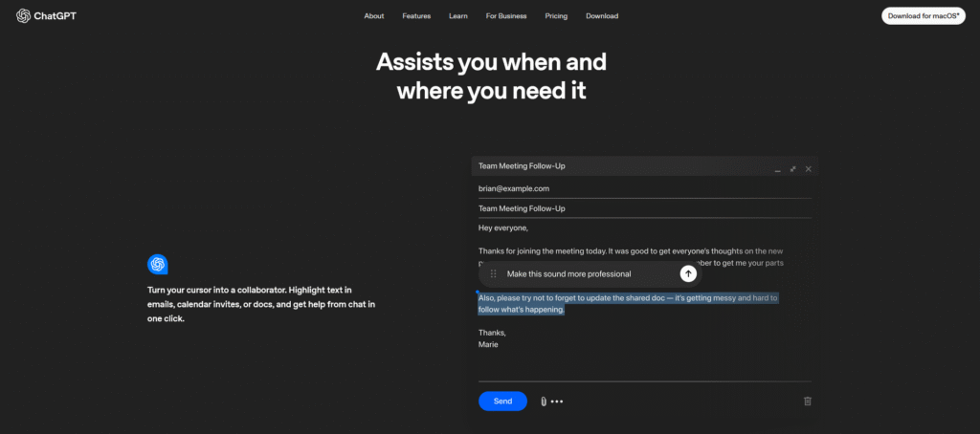Delete the draft using the trash icon
The height and width of the screenshot is (434, 980).
(x=807, y=401)
